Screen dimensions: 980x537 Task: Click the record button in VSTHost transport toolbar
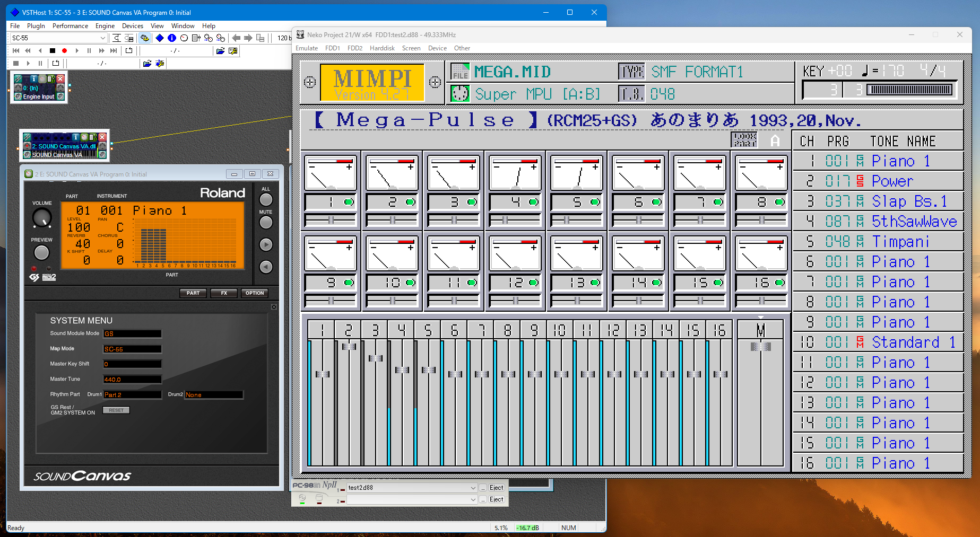click(65, 51)
